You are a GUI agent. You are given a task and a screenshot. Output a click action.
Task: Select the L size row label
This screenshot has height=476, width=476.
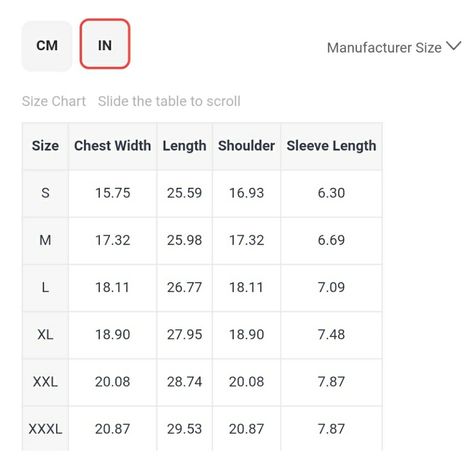click(45, 287)
